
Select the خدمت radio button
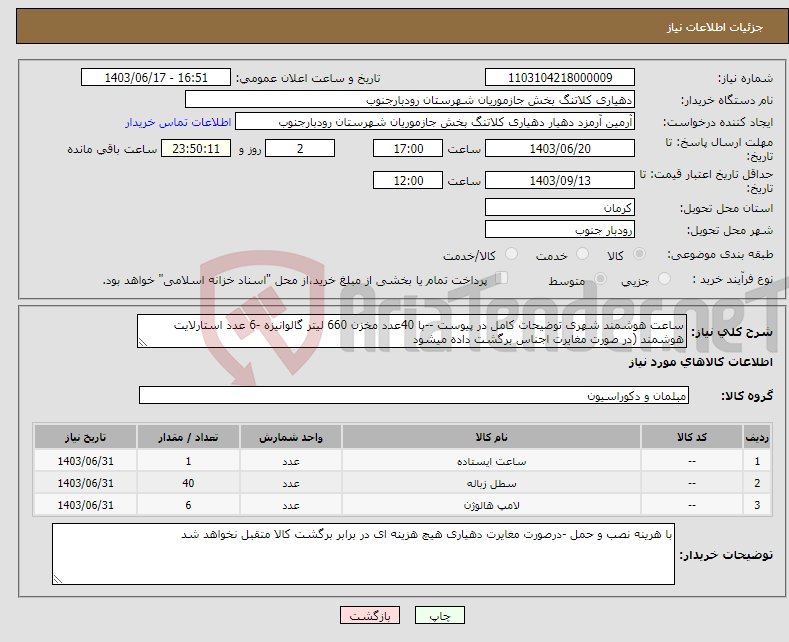coord(582,254)
